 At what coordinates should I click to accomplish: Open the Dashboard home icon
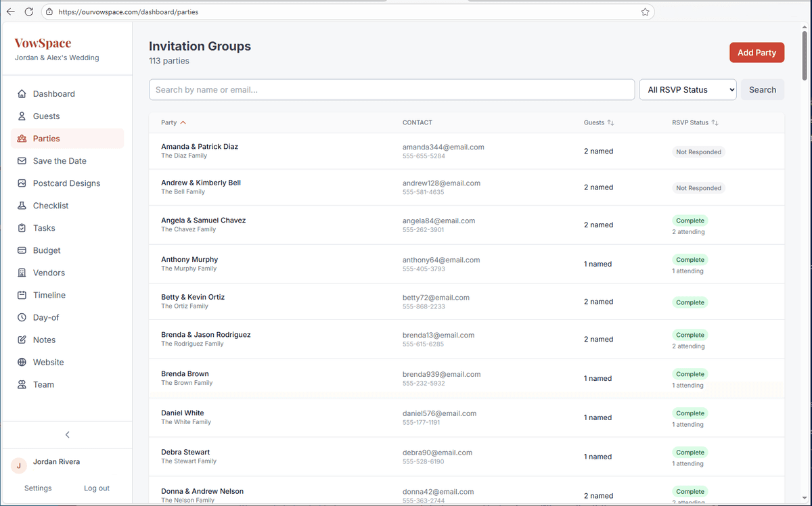[x=22, y=93]
